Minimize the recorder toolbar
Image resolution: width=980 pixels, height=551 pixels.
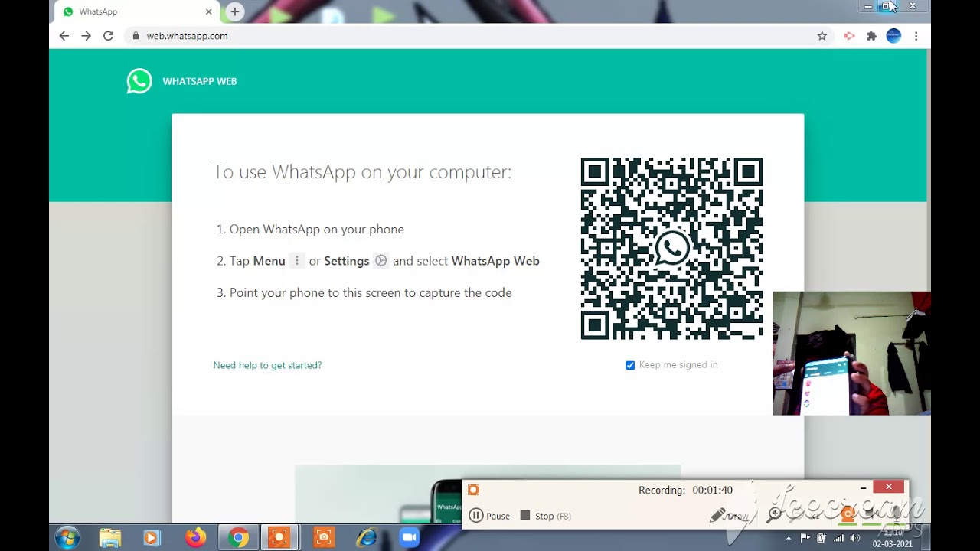pyautogui.click(x=863, y=487)
